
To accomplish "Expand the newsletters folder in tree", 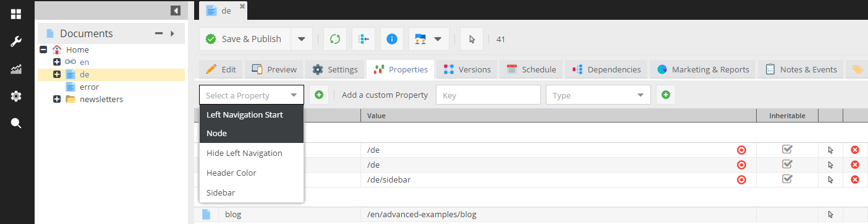I will (x=57, y=99).
